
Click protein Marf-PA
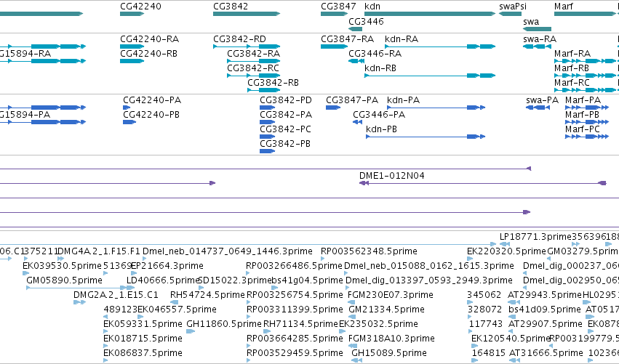[583, 100]
